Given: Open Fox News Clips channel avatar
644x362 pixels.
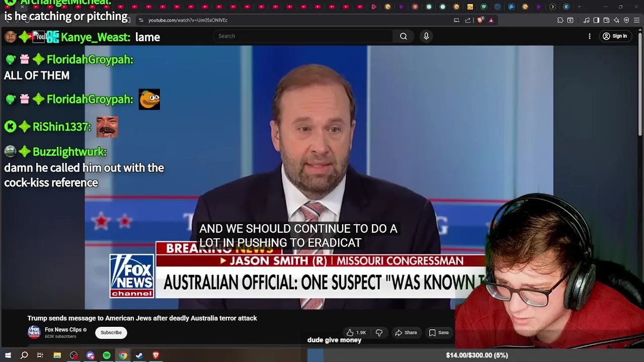Looking at the screenshot, I should [34, 332].
